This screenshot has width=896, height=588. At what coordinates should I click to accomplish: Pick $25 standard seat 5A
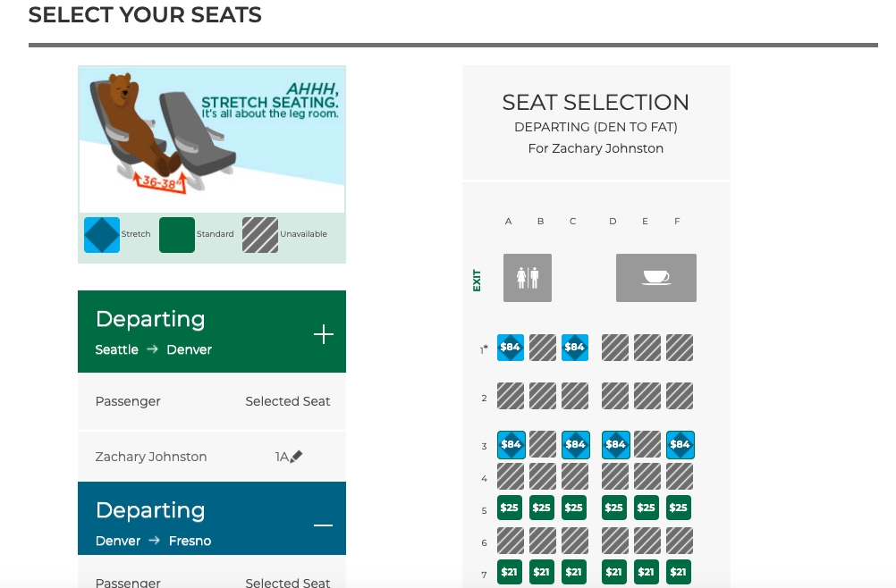pyautogui.click(x=510, y=508)
